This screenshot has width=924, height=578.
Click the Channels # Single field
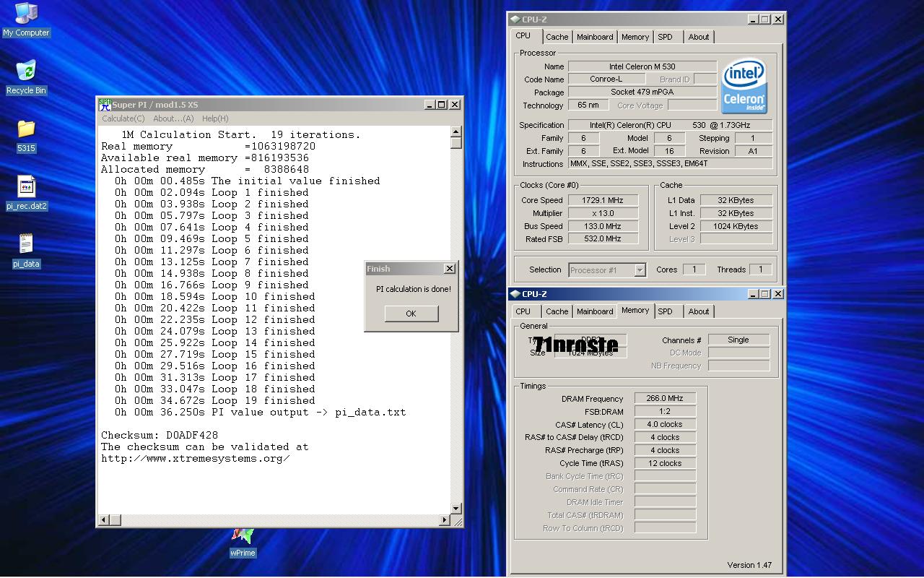[x=738, y=340]
